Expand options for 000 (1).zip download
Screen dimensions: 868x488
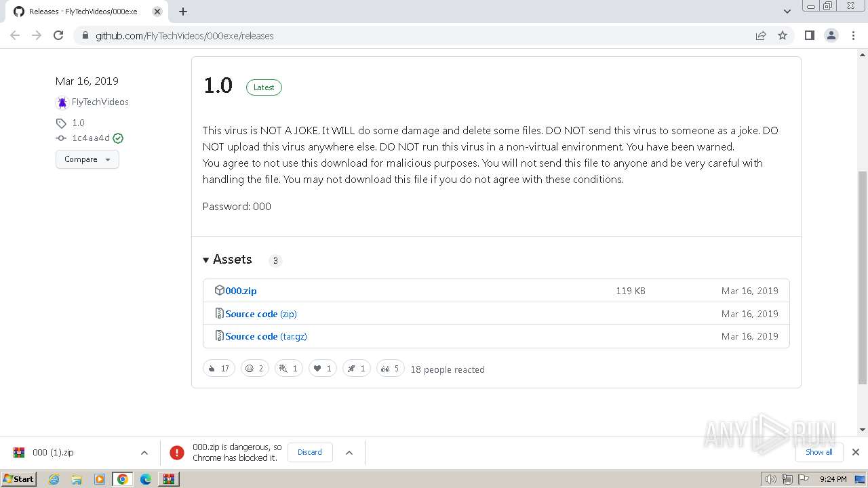pyautogui.click(x=144, y=452)
